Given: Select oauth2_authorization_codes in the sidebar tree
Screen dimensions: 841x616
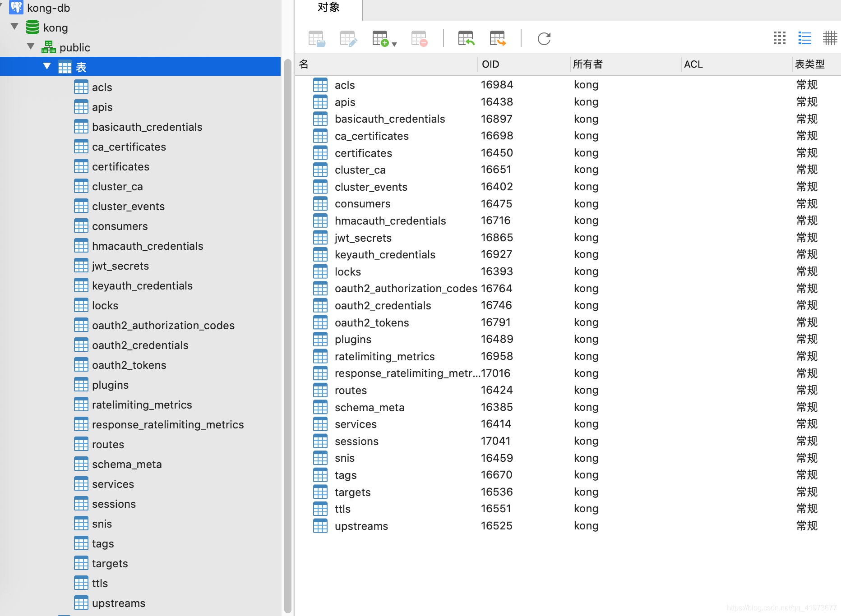Looking at the screenshot, I should coord(163,326).
